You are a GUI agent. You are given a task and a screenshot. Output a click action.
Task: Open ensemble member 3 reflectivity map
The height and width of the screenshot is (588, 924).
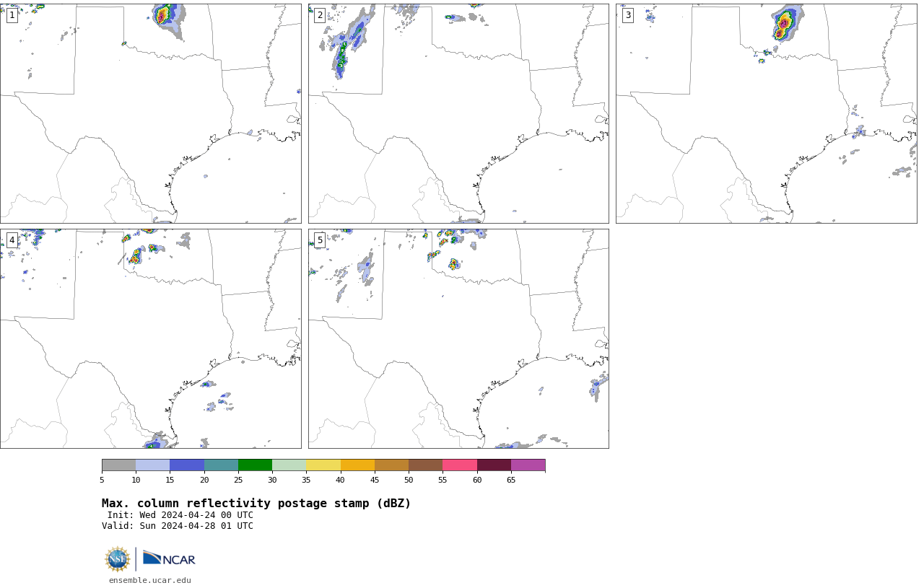766,113
